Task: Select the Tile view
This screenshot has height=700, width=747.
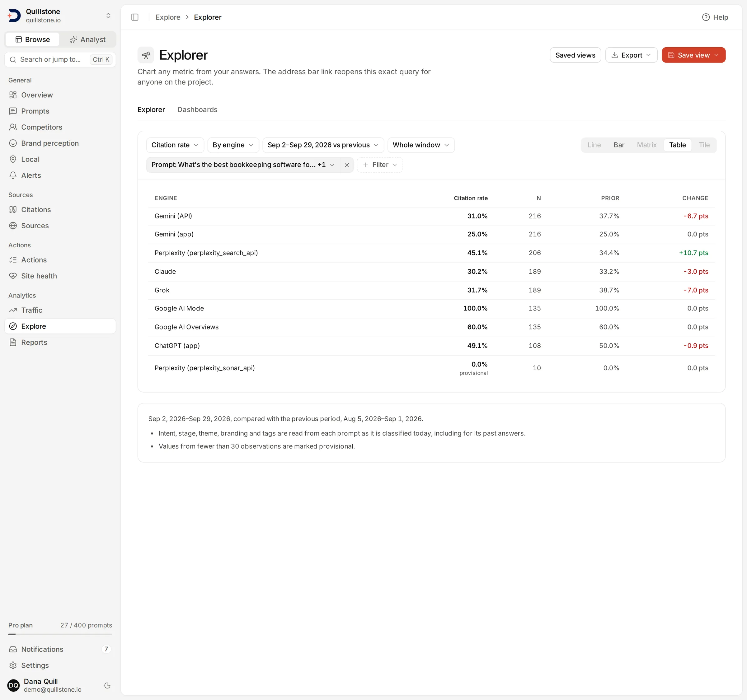Action: click(704, 145)
